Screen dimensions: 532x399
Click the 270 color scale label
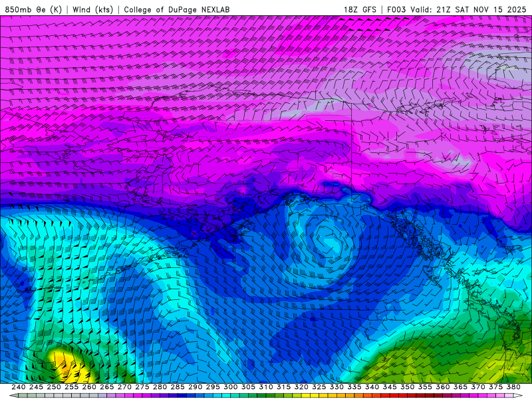pos(124,387)
